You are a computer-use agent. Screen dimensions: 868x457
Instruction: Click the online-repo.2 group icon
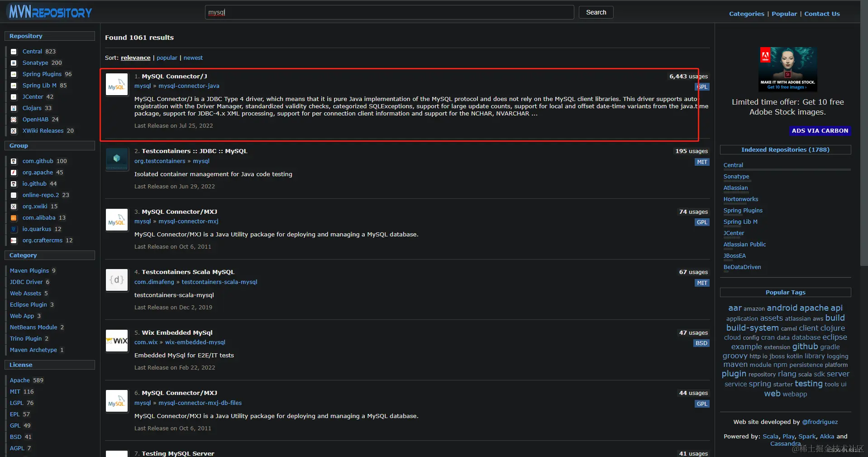pyautogui.click(x=14, y=195)
